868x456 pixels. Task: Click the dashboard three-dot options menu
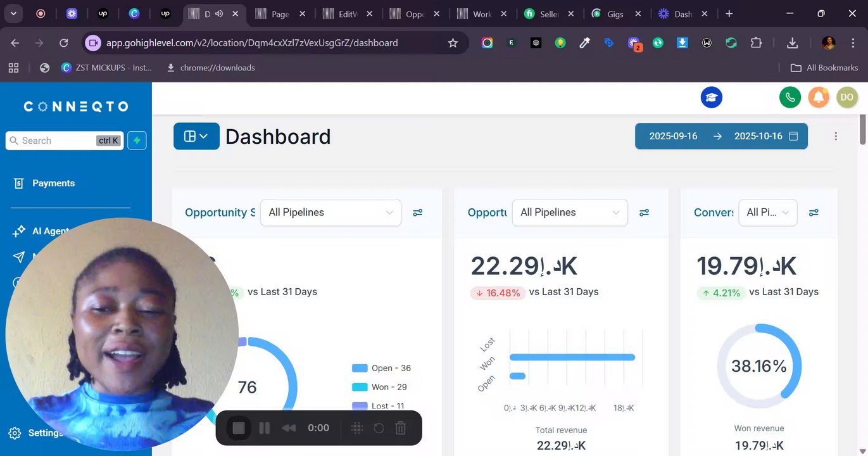(836, 136)
